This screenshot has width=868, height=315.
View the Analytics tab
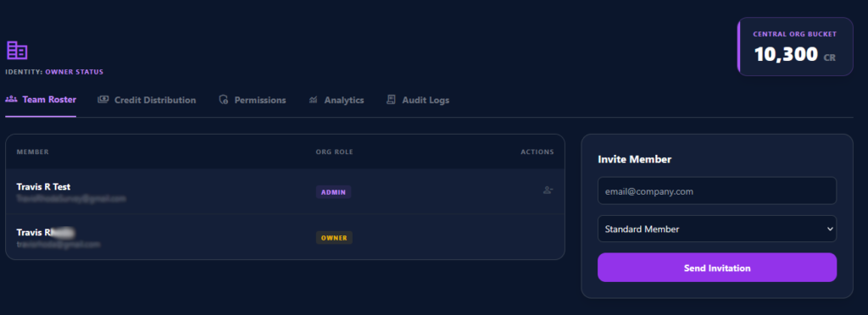[336, 100]
